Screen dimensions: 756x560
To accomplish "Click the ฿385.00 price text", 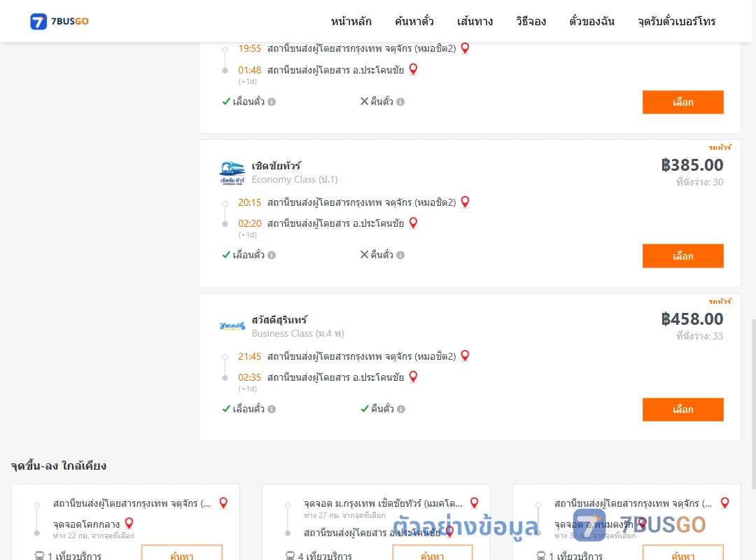I will pyautogui.click(x=692, y=165).
